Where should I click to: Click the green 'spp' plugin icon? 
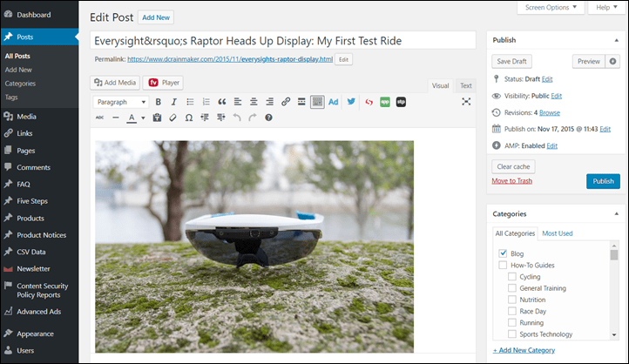coord(385,102)
